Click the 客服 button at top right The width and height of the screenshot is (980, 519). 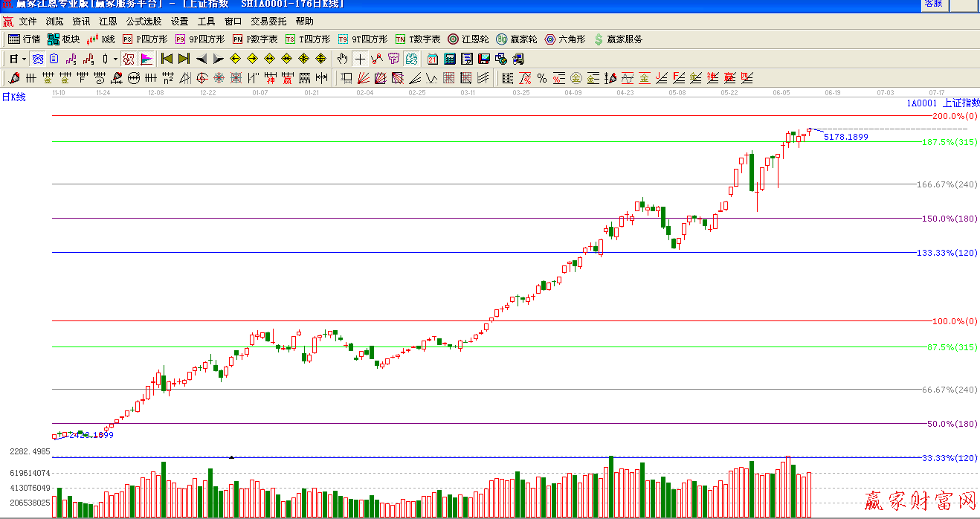[933, 4]
